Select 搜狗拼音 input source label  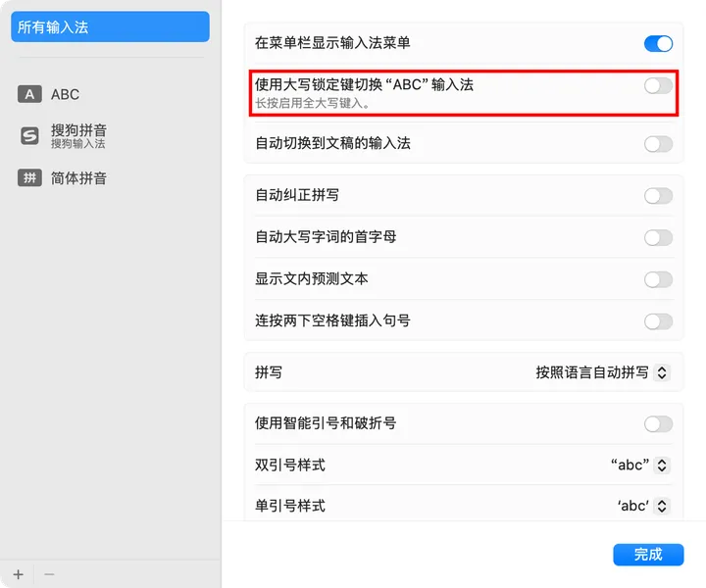tap(78, 131)
